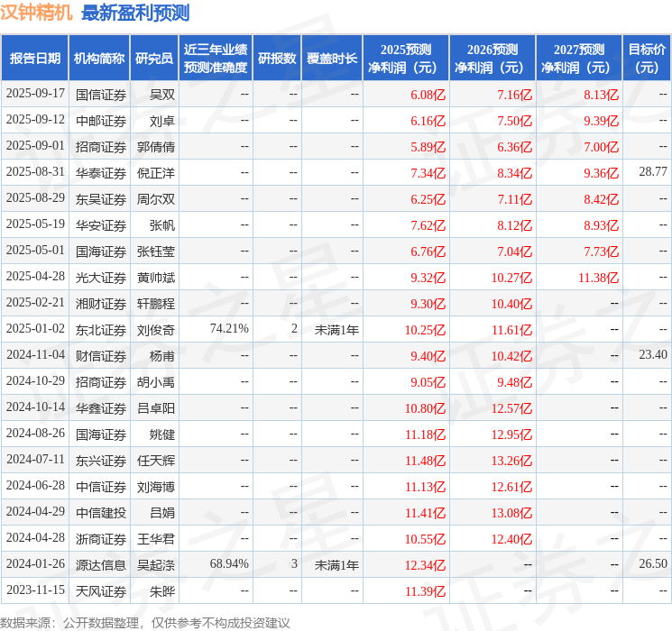
Task: Open the 中邮证券 institution entry
Action: (101, 121)
